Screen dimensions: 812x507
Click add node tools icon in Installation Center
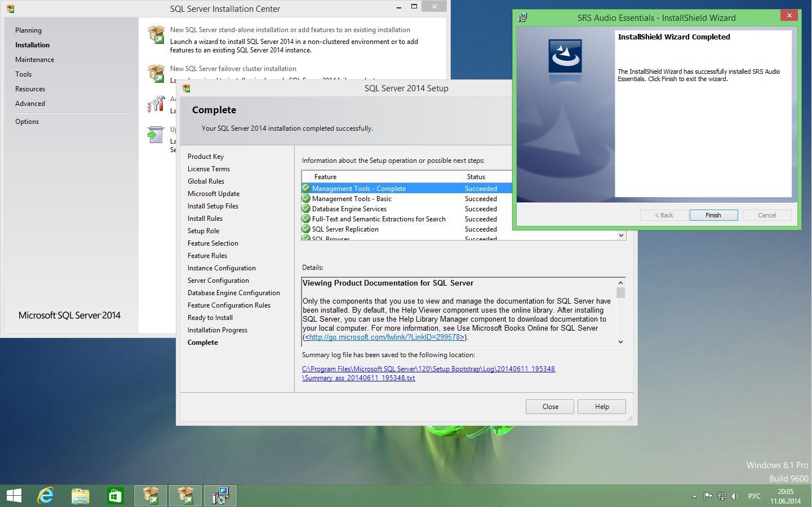pos(156,104)
